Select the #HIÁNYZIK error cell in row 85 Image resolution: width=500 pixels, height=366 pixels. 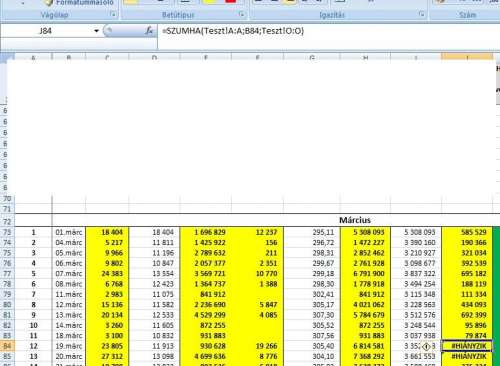(467, 356)
